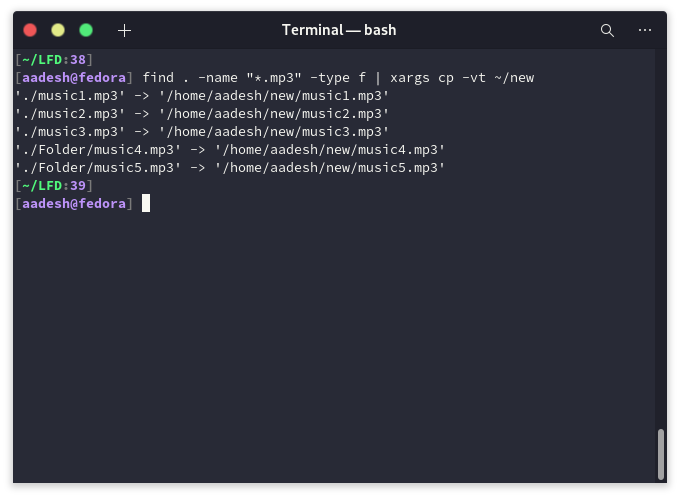The width and height of the screenshot is (680, 498).
Task: Click the Folder/music5.mp3 output line
Action: 230,167
